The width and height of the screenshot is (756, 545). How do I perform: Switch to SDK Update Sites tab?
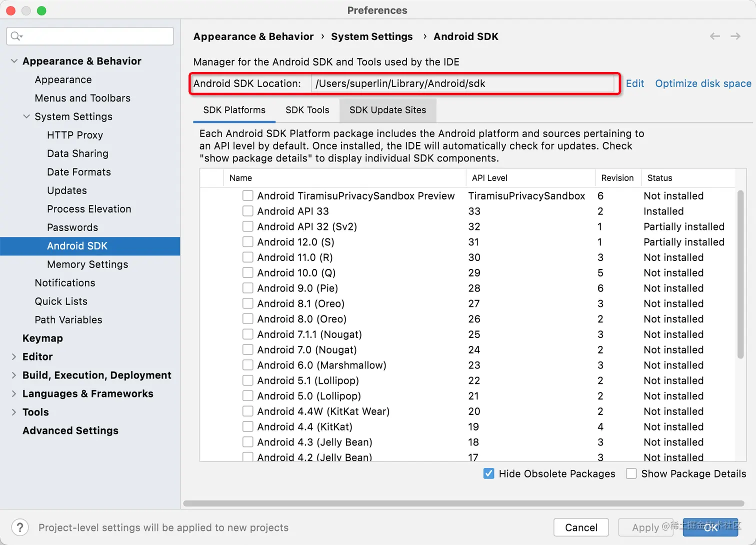click(x=388, y=110)
